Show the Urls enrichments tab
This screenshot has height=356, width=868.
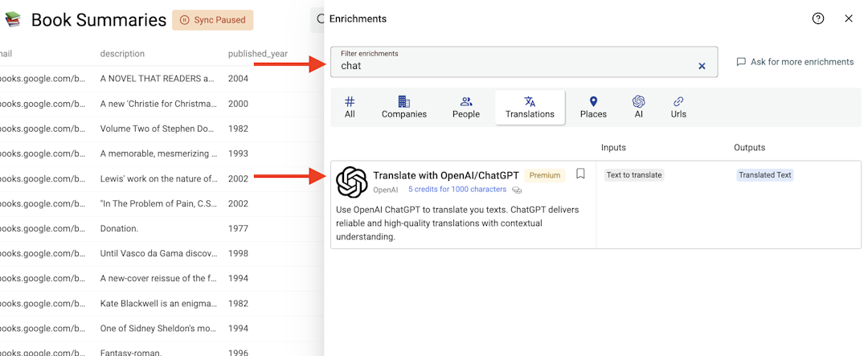[x=678, y=108]
